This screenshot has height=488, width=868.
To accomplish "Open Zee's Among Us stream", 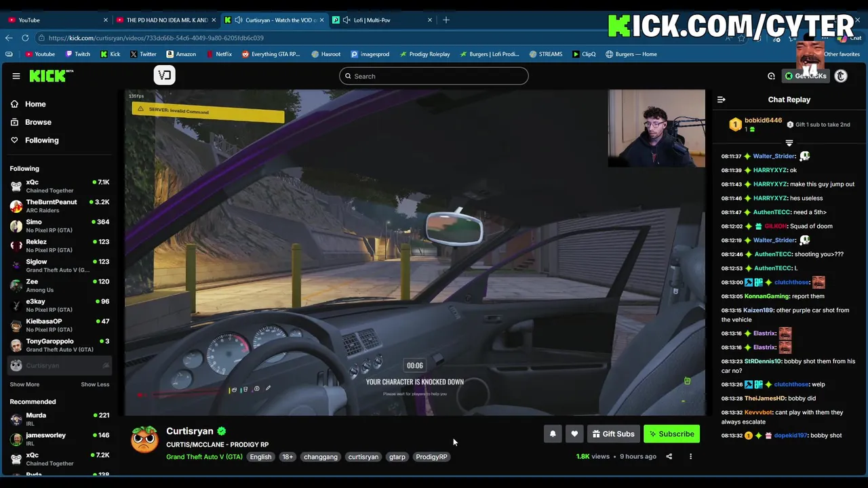I will point(60,285).
